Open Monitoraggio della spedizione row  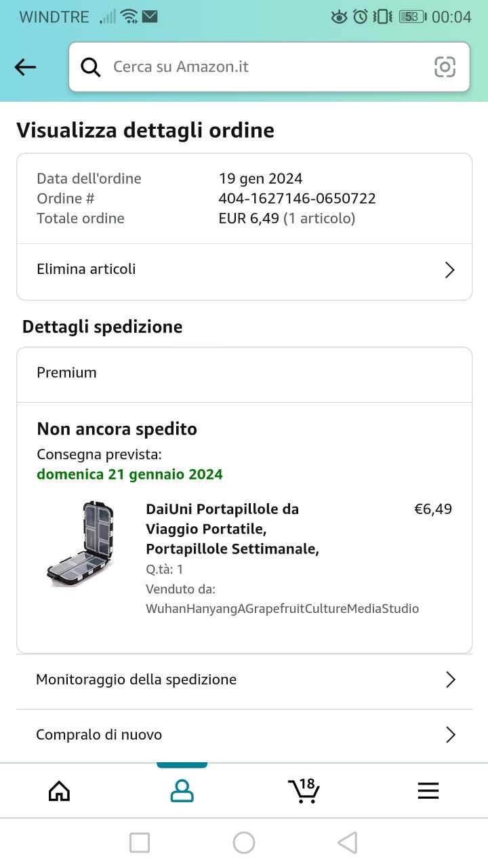point(136,679)
